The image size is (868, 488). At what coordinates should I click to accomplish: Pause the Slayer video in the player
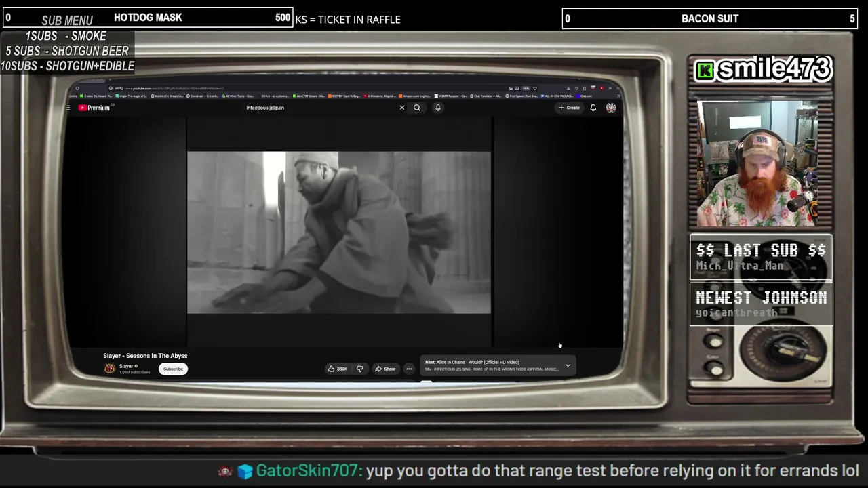point(339,232)
